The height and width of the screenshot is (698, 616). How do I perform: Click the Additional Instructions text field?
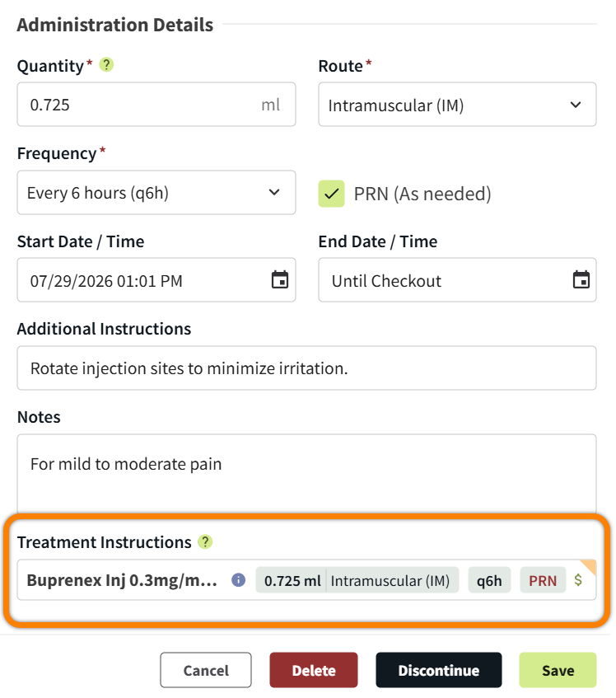(307, 368)
